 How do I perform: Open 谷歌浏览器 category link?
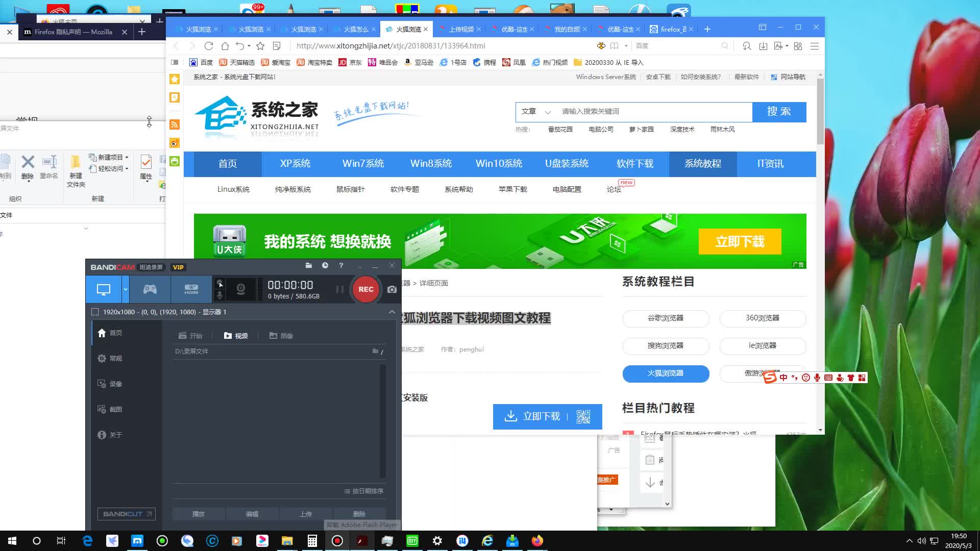coord(666,318)
